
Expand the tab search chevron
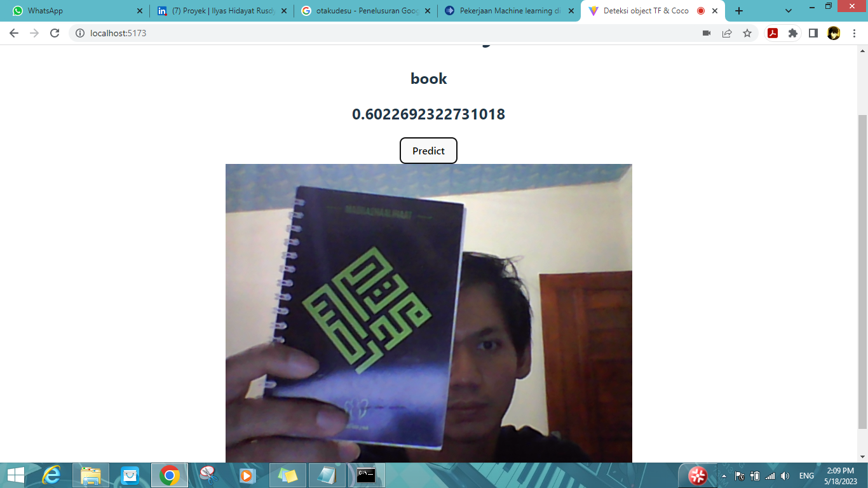789,11
